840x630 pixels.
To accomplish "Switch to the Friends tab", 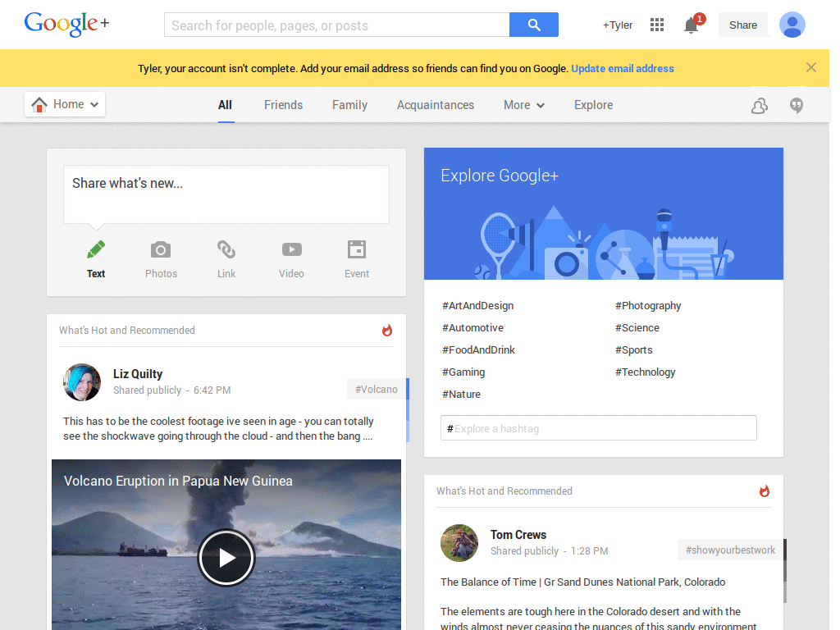I will point(283,105).
